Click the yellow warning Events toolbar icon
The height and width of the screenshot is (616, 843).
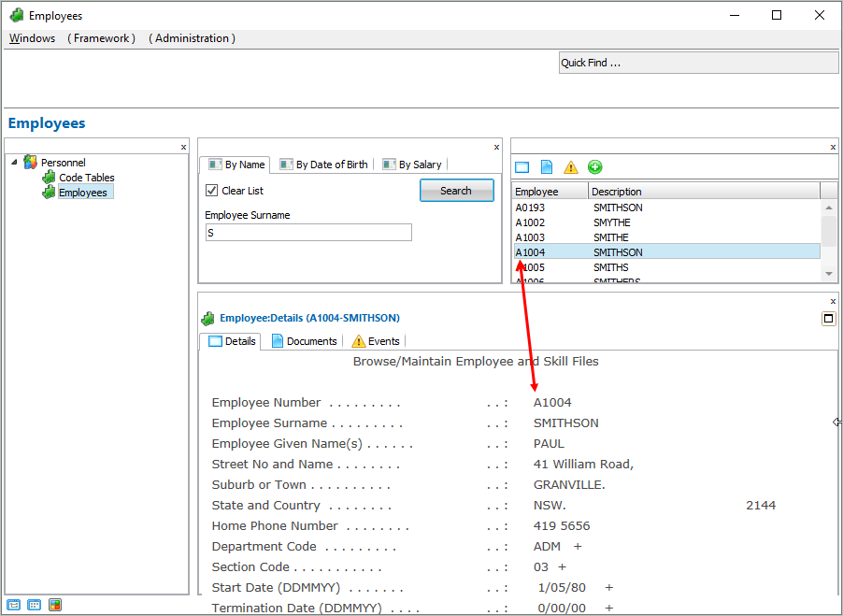coord(571,167)
